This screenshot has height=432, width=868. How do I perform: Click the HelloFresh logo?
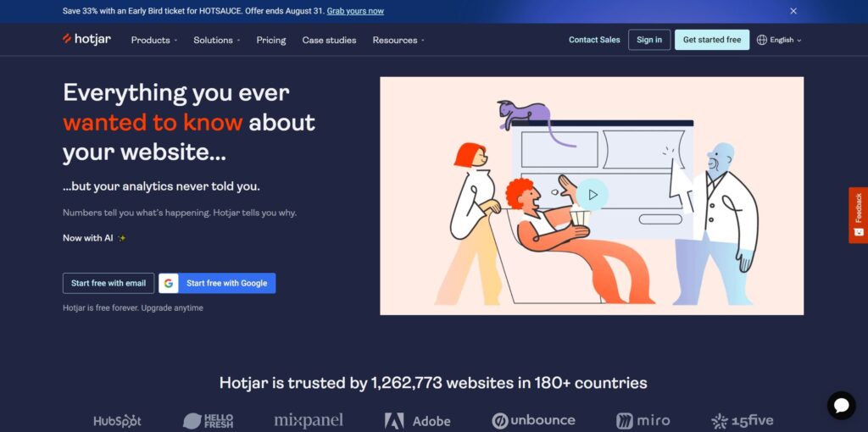coord(208,420)
